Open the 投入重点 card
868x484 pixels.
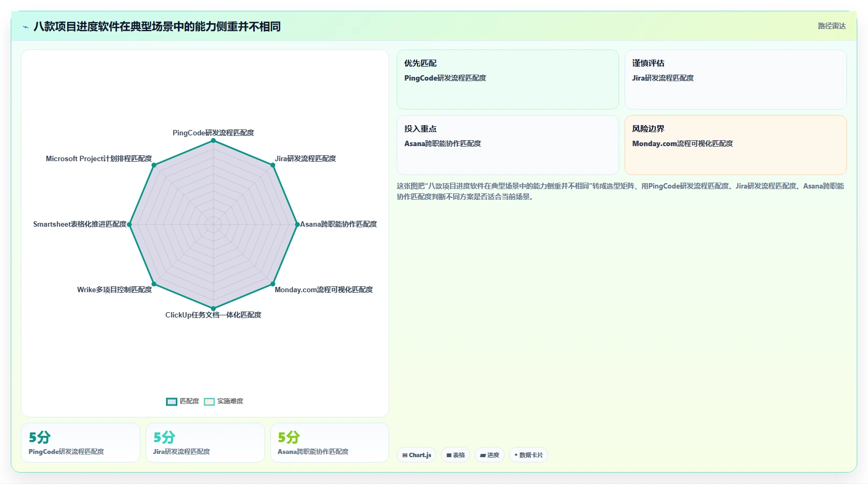(508, 145)
